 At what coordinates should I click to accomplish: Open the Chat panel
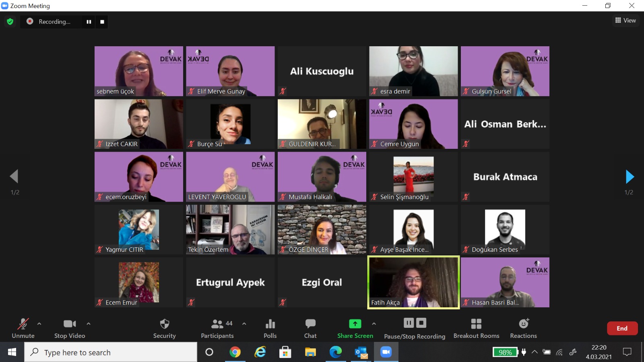tap(310, 328)
